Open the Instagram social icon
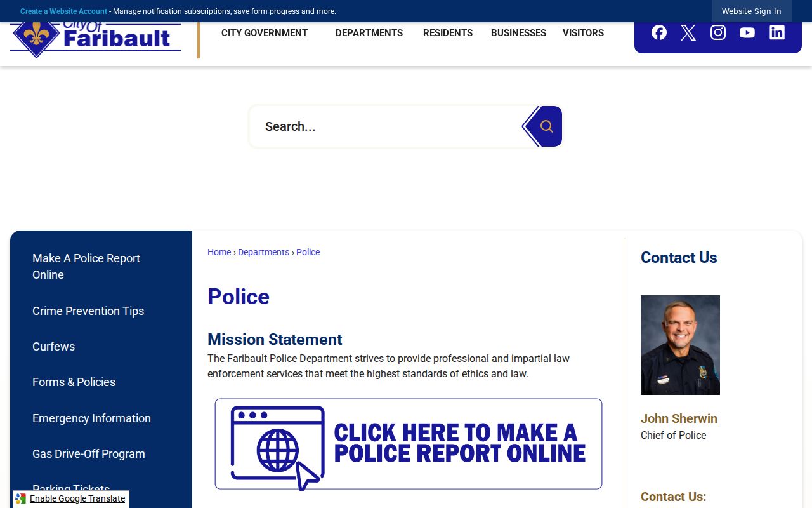 click(x=718, y=32)
